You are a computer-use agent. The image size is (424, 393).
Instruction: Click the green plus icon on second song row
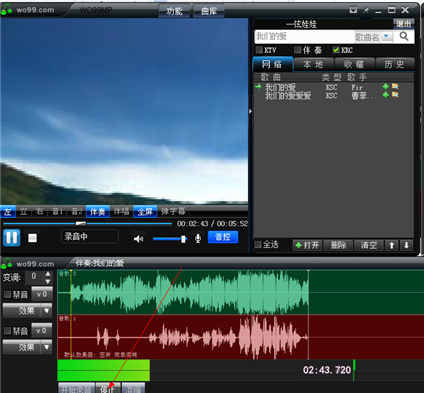(386, 95)
